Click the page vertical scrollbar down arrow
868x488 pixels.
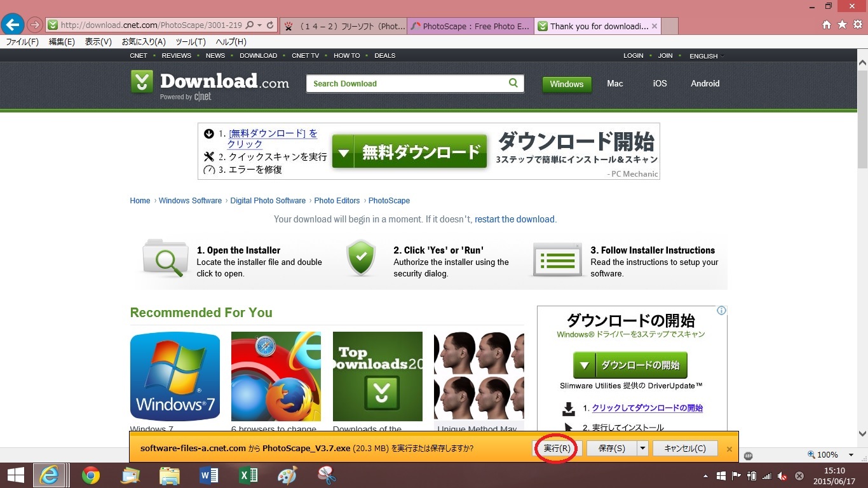[862, 434]
